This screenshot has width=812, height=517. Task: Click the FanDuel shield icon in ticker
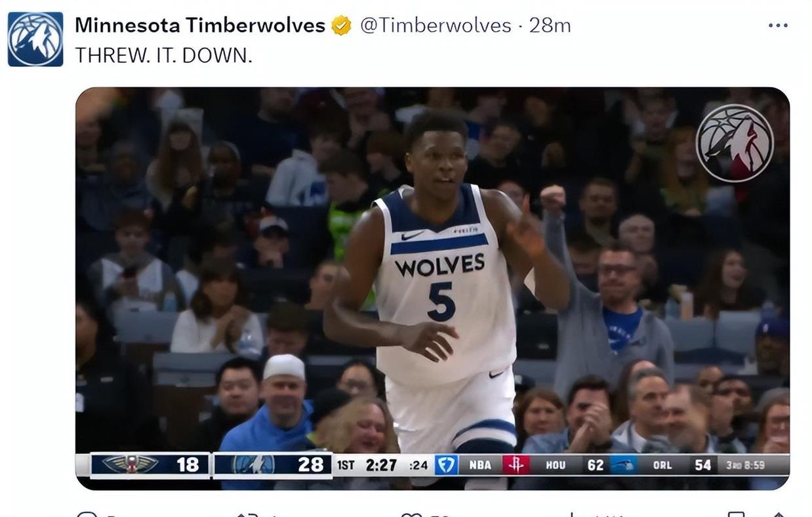[x=447, y=465]
